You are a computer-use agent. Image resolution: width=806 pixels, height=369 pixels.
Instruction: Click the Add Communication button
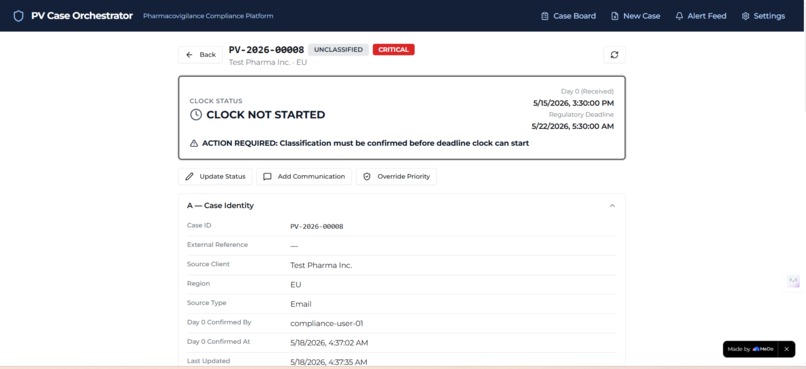[304, 176]
